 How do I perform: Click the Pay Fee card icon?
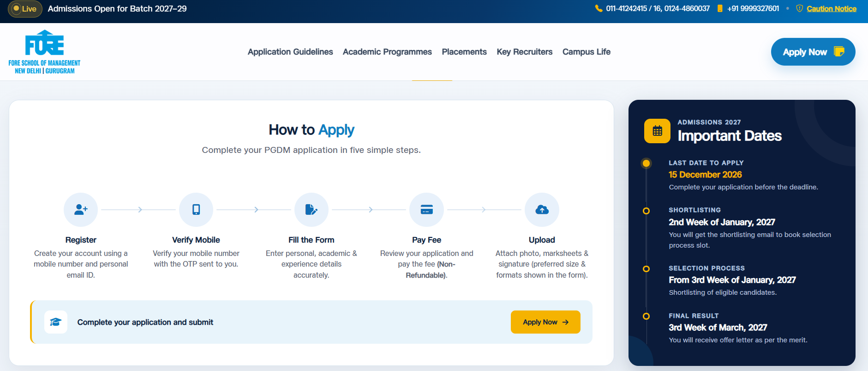pos(427,210)
